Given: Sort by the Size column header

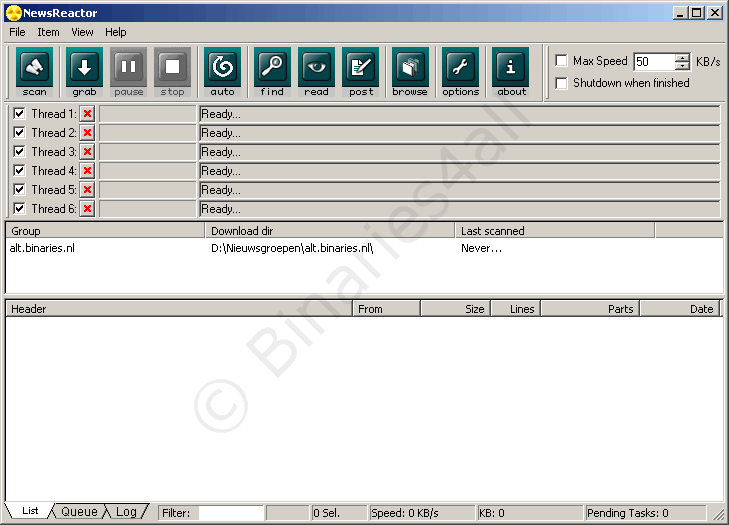Looking at the screenshot, I should point(456,309).
